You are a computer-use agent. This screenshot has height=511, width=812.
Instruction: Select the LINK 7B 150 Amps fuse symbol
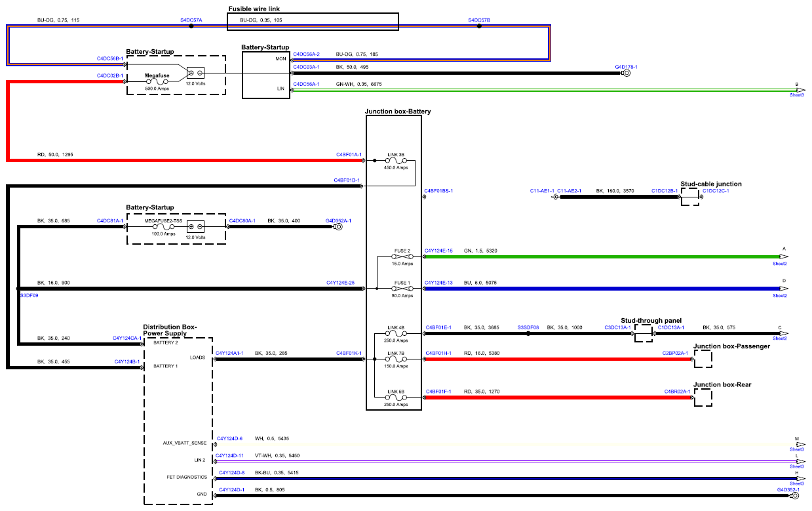[x=396, y=359]
